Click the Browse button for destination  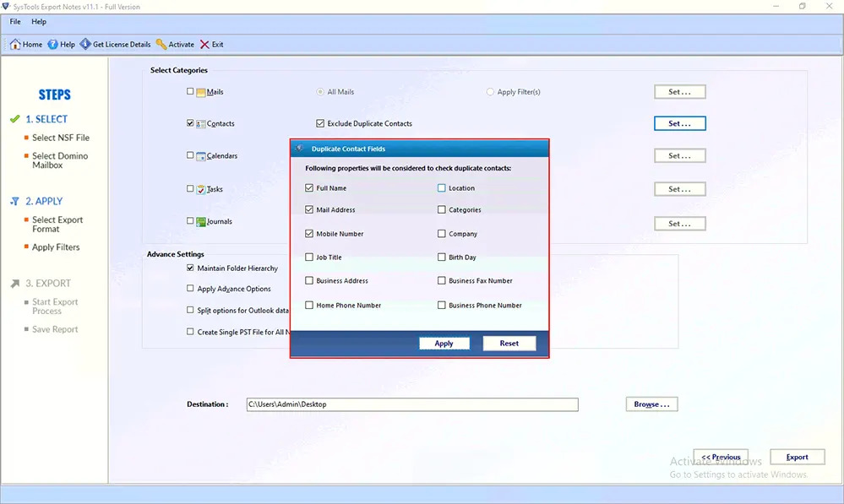tap(652, 404)
